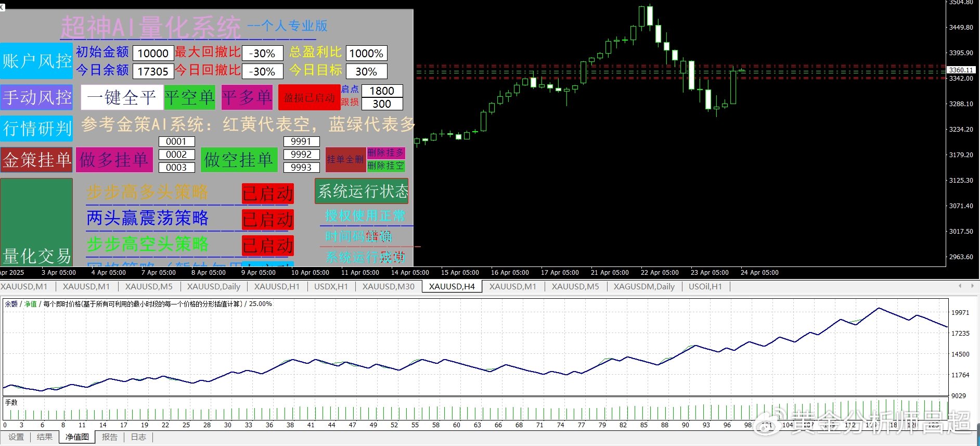Open the 金策挂单 section button
This screenshot has width=980, height=446.
click(x=36, y=160)
